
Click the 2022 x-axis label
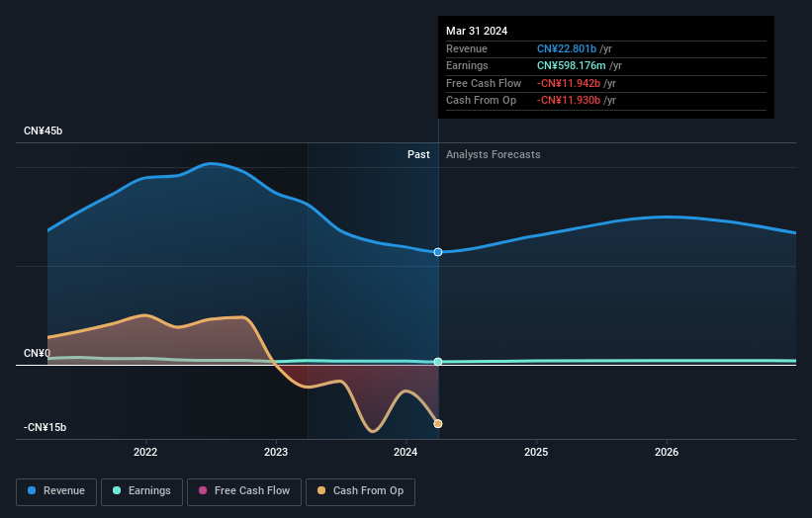[145, 452]
